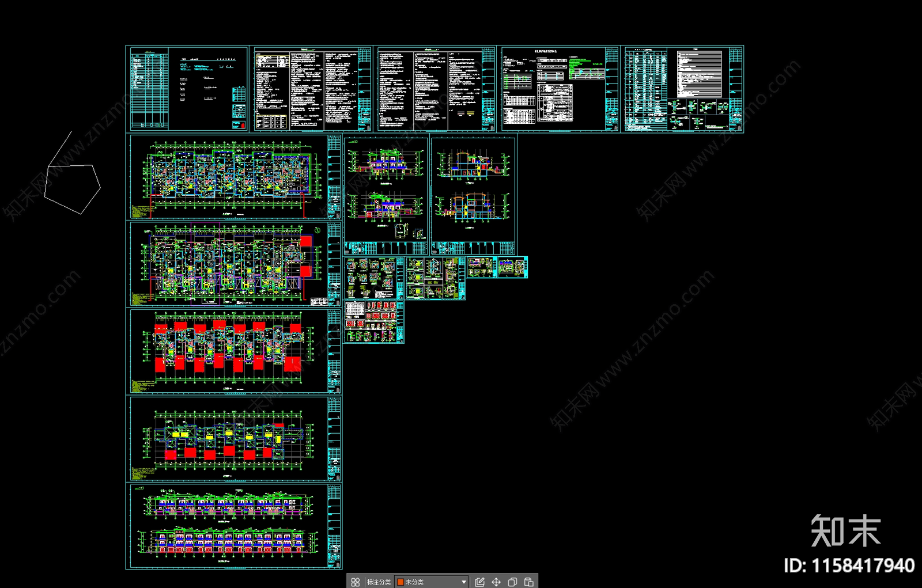Open the category grid icon in bottom toolbar
Image resolution: width=922 pixels, height=588 pixels.
356,582
